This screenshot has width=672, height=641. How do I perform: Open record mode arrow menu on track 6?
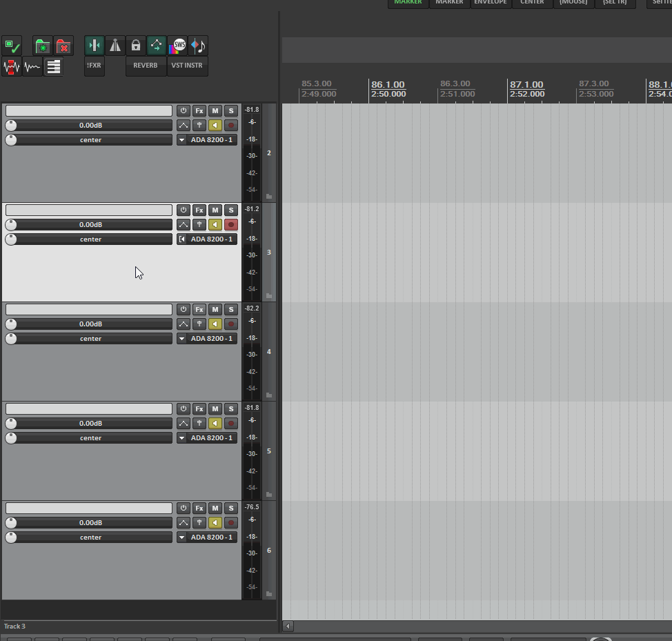pyautogui.click(x=181, y=538)
